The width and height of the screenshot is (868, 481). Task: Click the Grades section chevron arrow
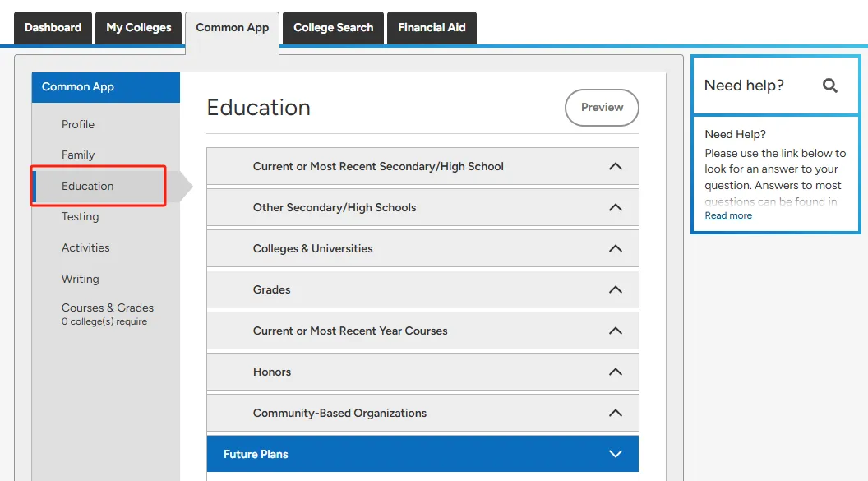coord(615,289)
